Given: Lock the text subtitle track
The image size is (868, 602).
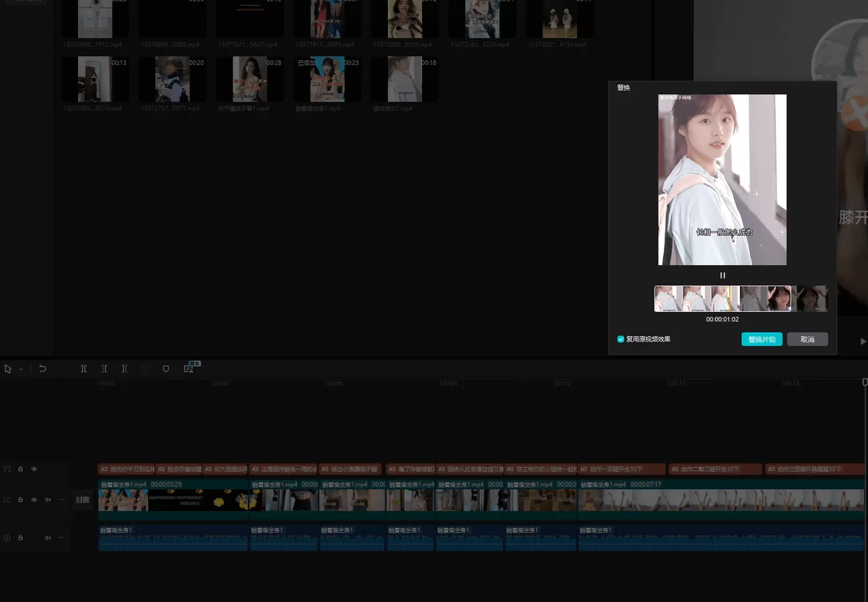Looking at the screenshot, I should point(20,469).
